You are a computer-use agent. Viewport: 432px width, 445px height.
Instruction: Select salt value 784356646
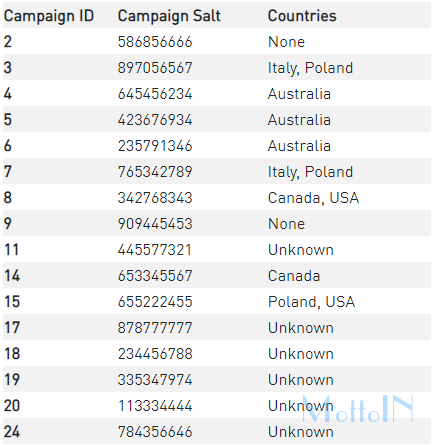[x=155, y=432]
